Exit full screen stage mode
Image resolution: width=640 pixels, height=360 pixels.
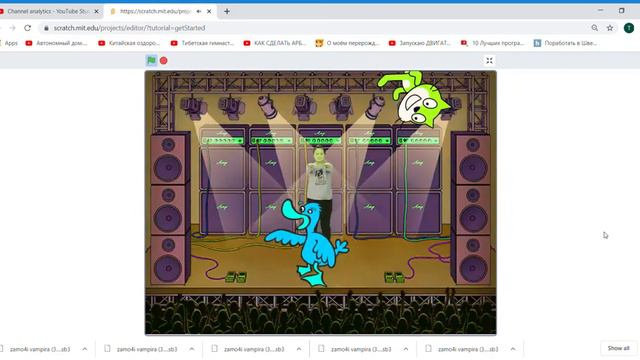click(489, 61)
